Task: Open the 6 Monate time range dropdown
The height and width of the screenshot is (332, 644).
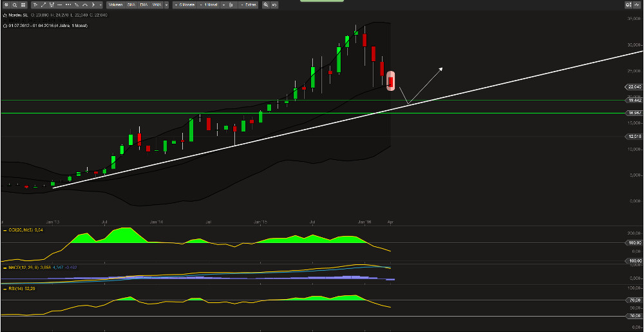Action: point(184,5)
